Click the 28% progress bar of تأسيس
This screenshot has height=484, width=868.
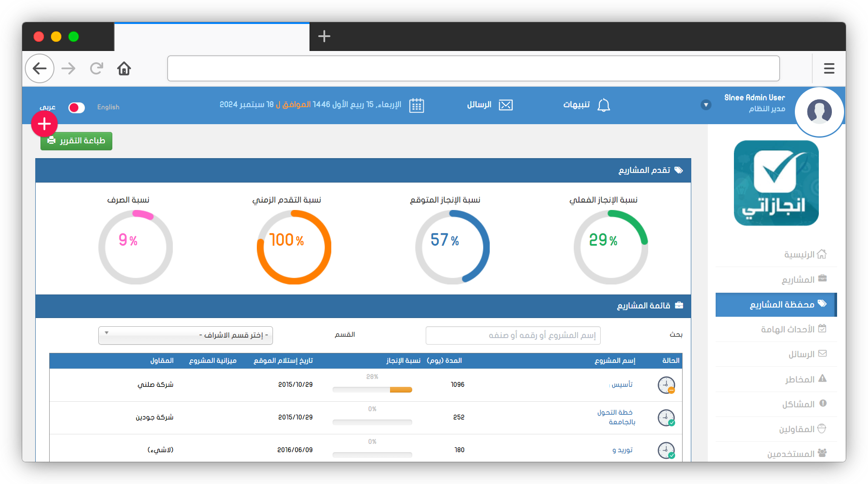372,389
